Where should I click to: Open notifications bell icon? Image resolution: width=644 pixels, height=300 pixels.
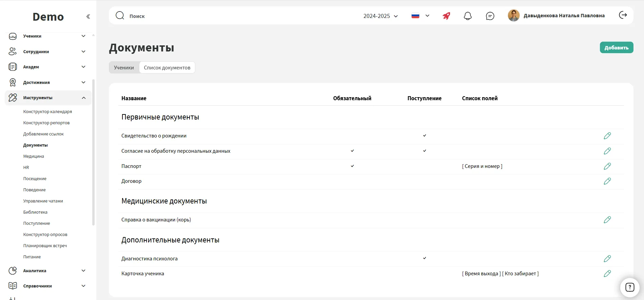pos(468,16)
